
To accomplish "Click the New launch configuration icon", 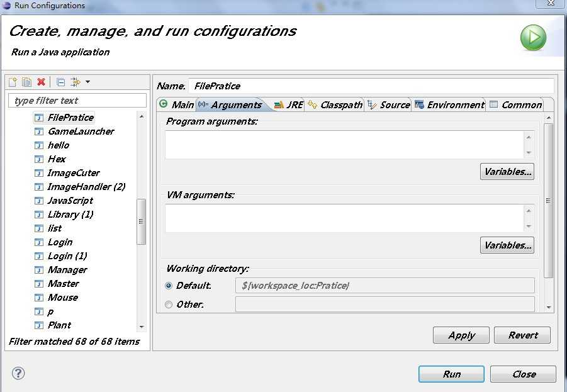I will (13, 82).
